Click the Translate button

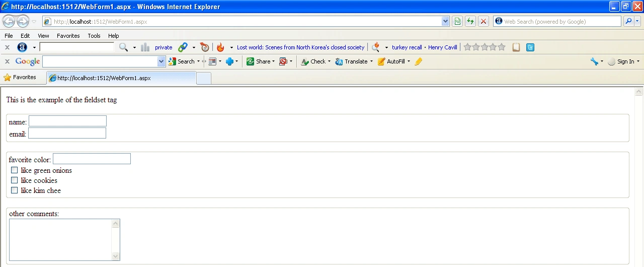point(352,61)
